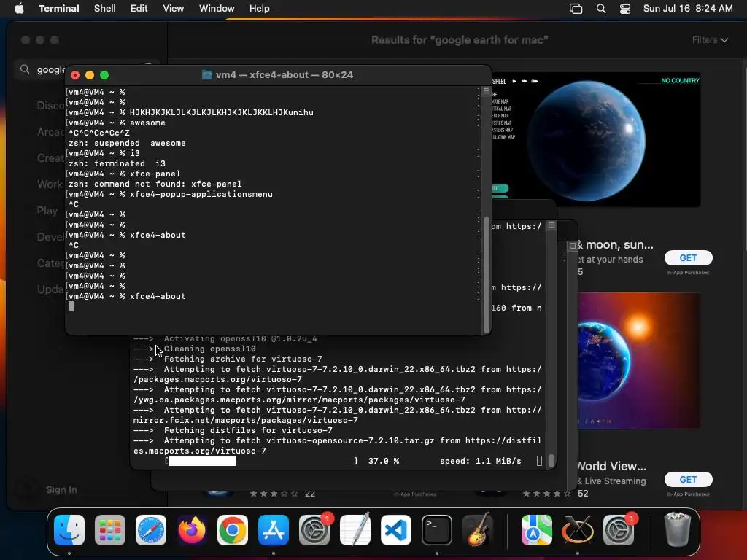Open TextEdit from the Dock
This screenshot has width=747, height=560.
355,529
